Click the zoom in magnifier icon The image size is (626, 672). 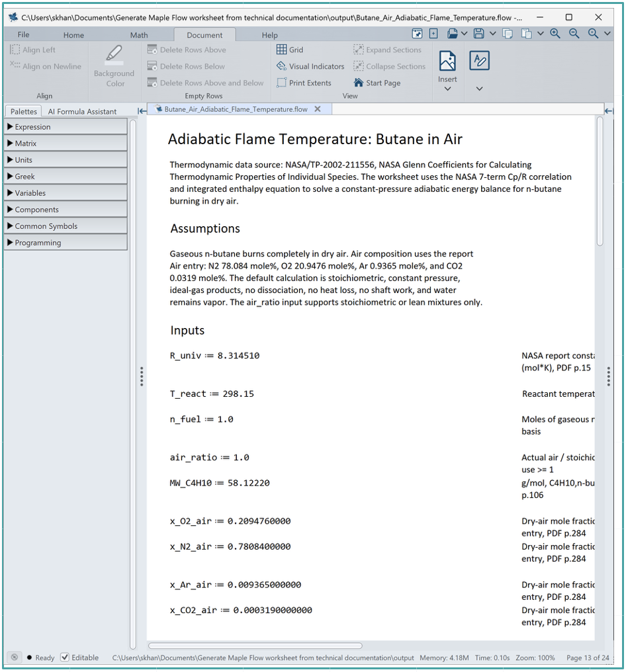coord(555,34)
